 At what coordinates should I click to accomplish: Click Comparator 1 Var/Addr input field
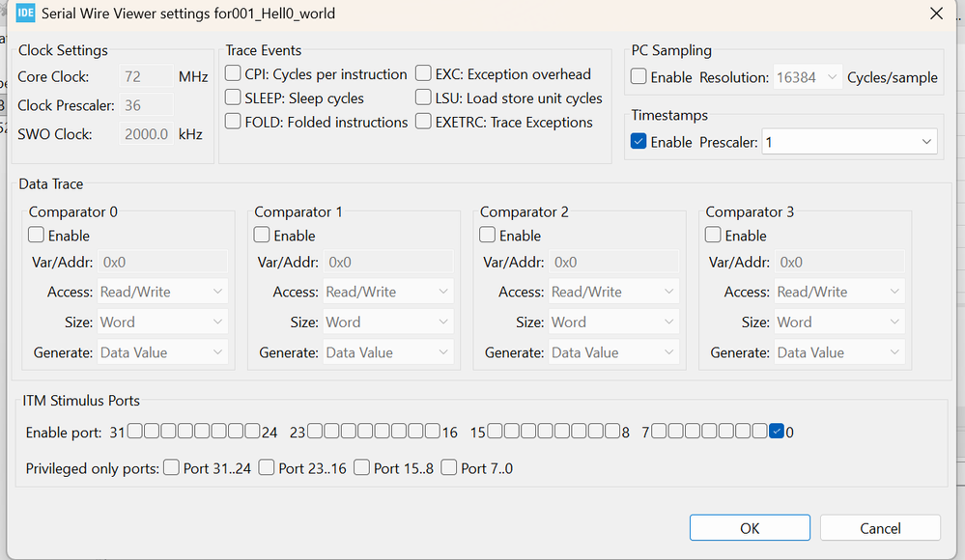click(x=388, y=262)
